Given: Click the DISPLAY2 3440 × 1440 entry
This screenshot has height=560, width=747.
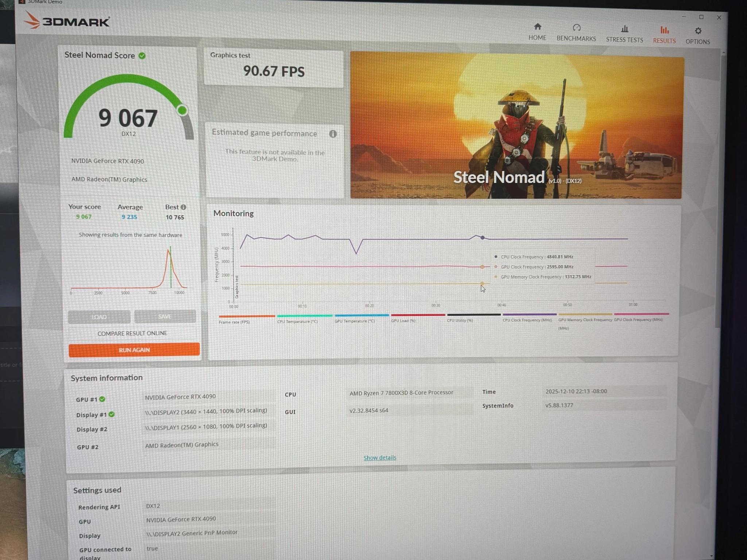Looking at the screenshot, I should tap(206, 411).
